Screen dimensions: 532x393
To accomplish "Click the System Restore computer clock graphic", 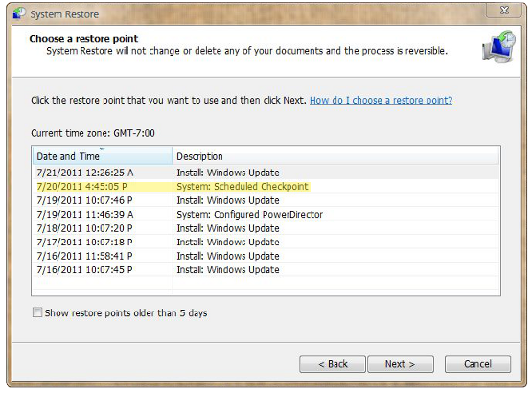I will (x=498, y=47).
